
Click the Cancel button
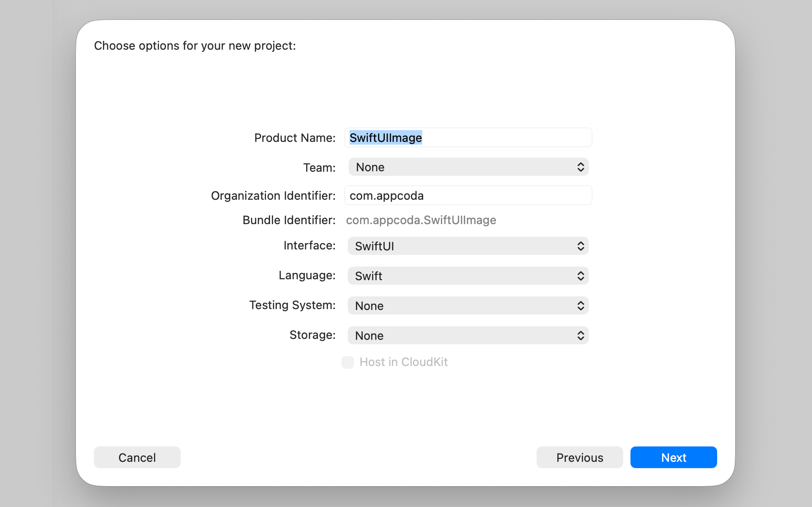click(137, 457)
